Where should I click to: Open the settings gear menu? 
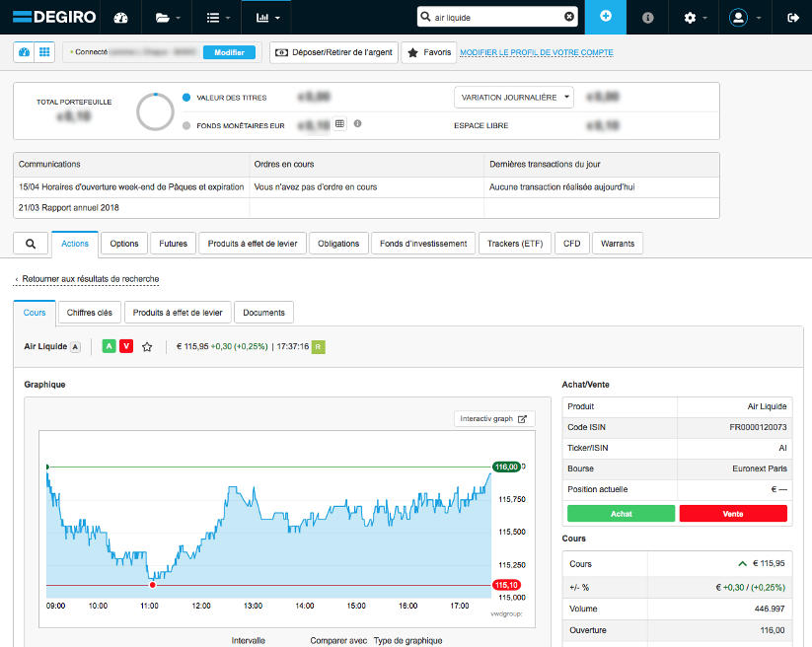695,18
